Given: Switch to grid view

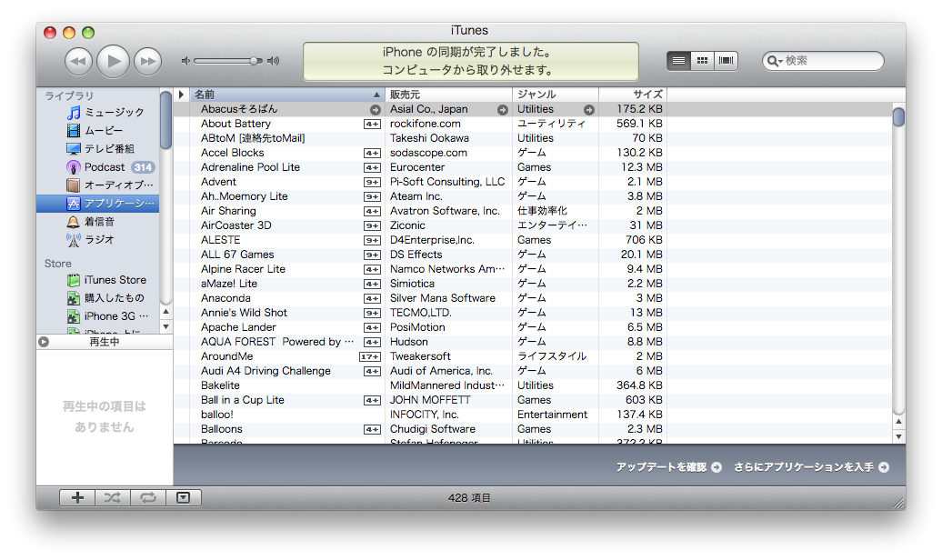Looking at the screenshot, I should pos(702,61).
